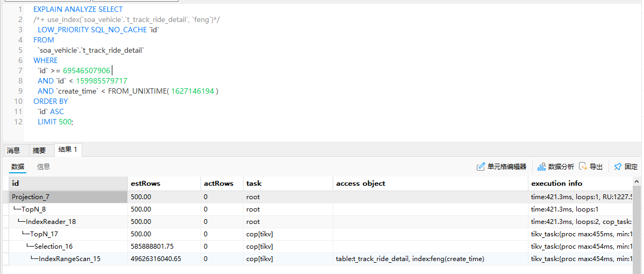Image resolution: width=644 pixels, height=274 pixels.
Task: Click the access object column header
Action: coord(361,184)
